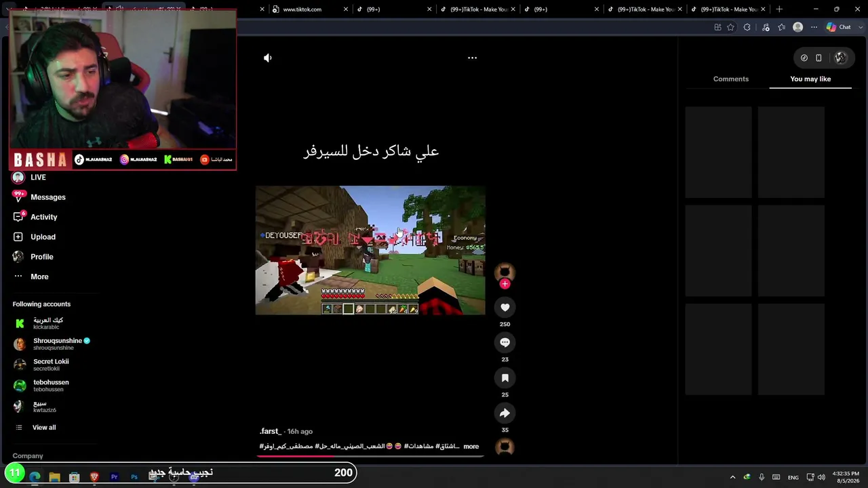The width and height of the screenshot is (868, 488).
Task: Pause the Minecraft video by clicking it
Action: coord(370,250)
